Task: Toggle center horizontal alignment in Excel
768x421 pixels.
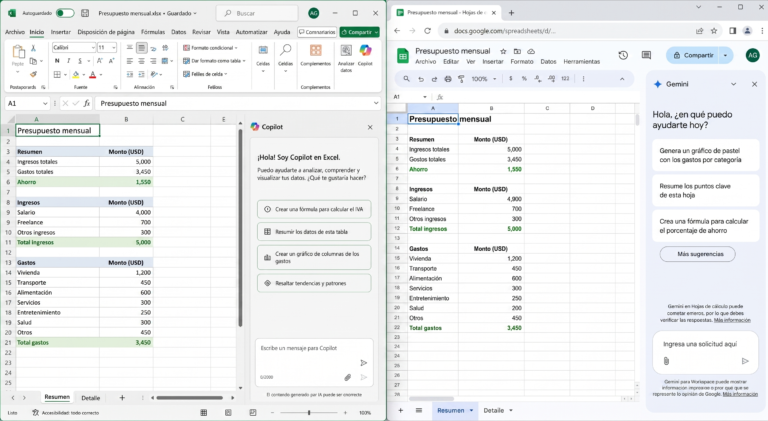Action: coord(142,61)
